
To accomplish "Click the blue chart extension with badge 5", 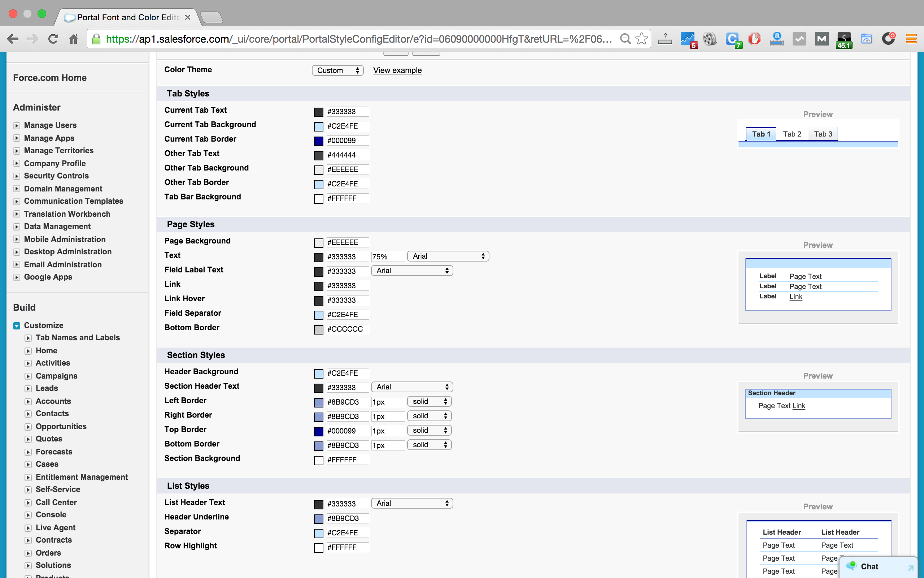I will (688, 40).
